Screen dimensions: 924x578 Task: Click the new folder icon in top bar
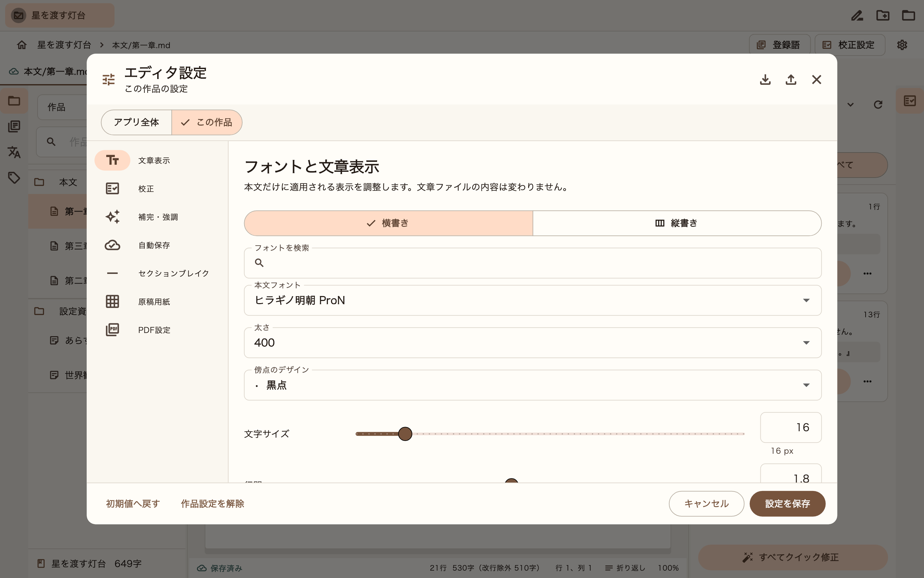tap(883, 15)
